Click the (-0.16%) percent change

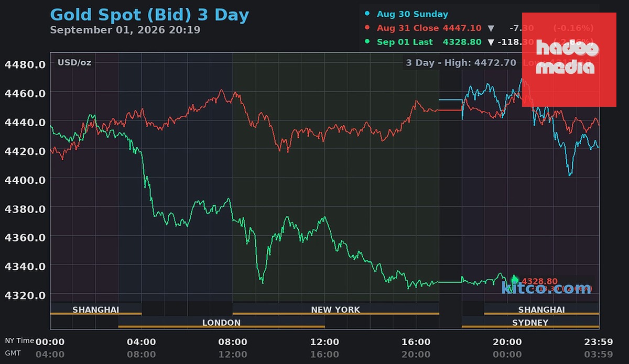[573, 28]
